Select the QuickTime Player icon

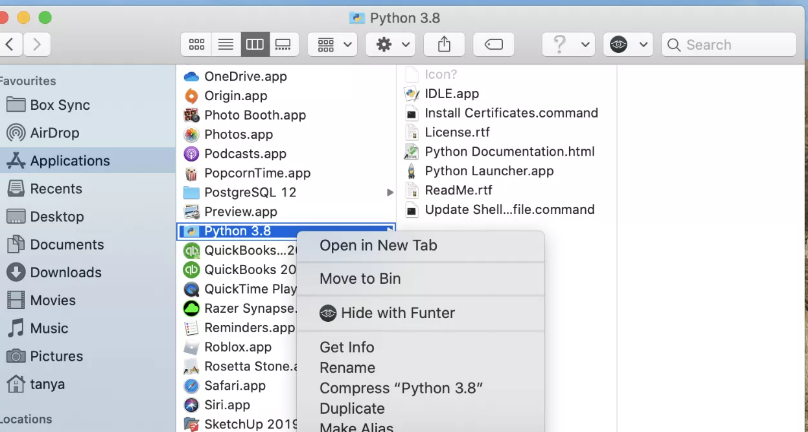pos(191,289)
